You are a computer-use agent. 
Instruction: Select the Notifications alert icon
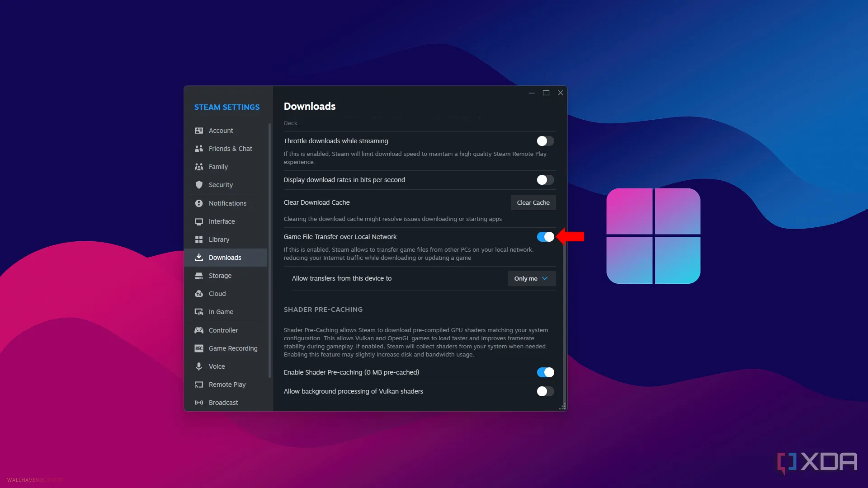coord(198,203)
